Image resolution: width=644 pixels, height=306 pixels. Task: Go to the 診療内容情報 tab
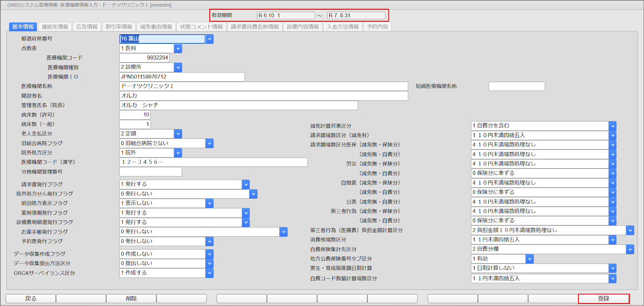tap(303, 27)
